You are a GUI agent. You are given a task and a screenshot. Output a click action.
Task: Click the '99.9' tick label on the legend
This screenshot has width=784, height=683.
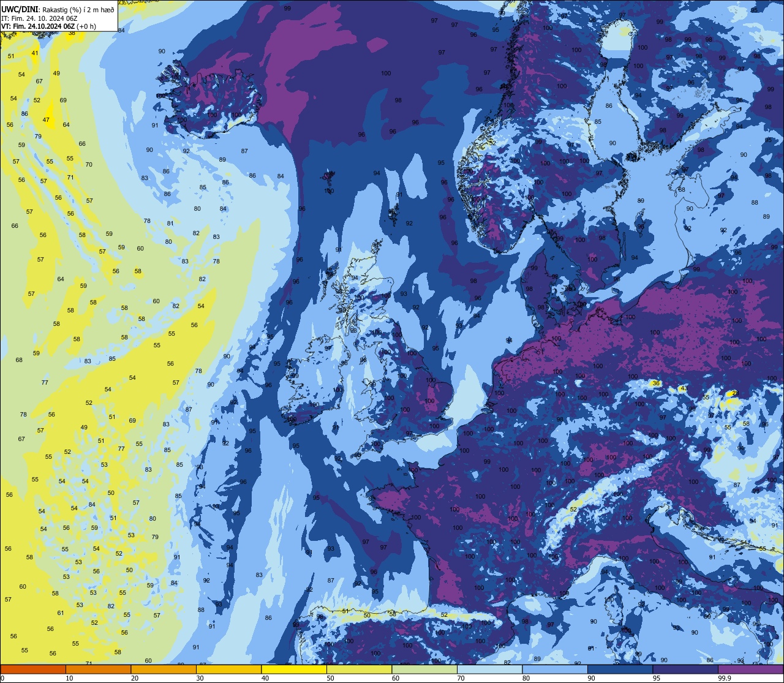point(725,678)
